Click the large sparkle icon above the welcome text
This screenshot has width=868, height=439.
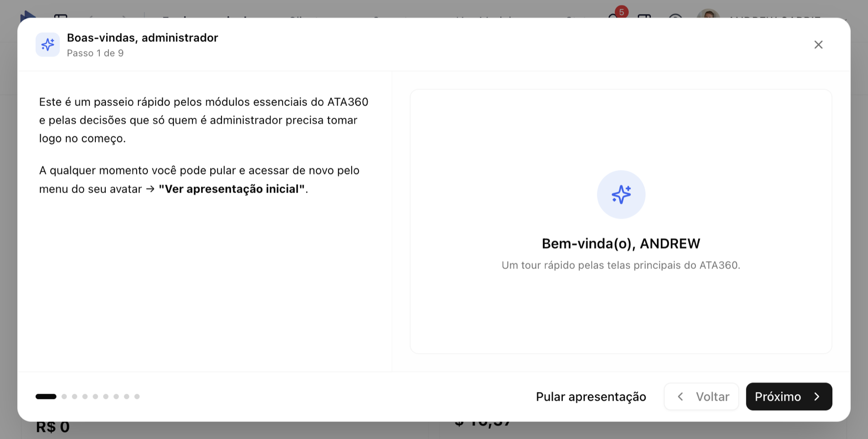pos(621,194)
